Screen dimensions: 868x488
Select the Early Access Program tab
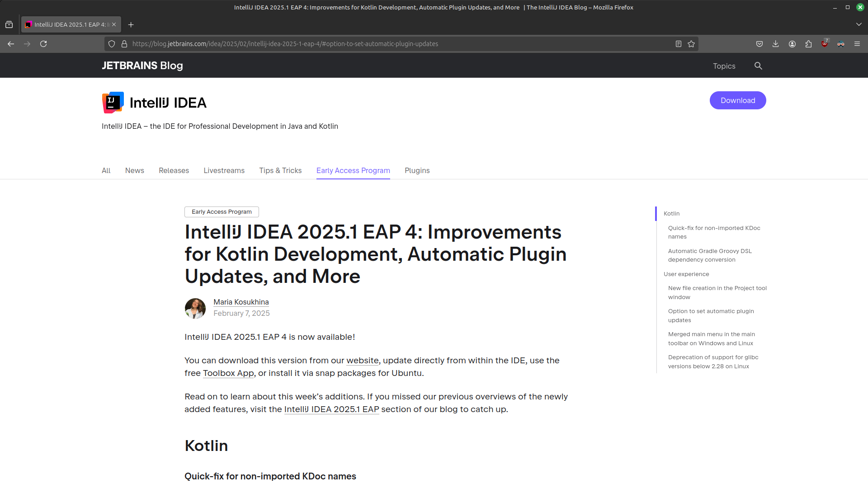[353, 170]
